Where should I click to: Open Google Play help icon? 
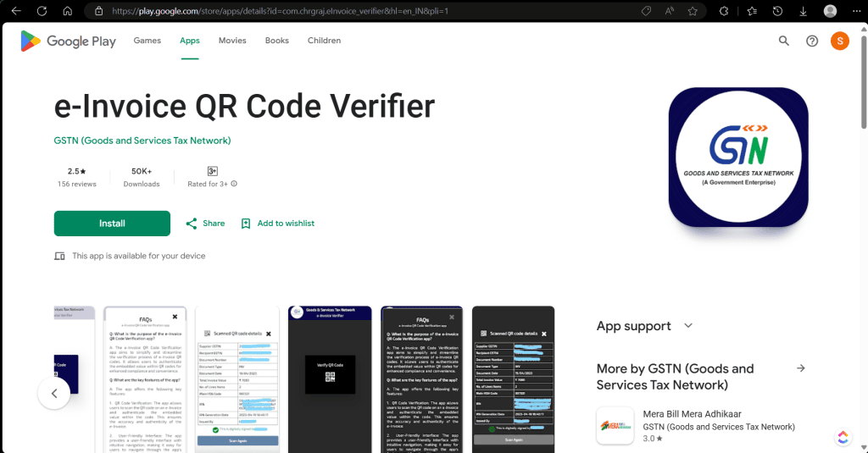click(x=812, y=41)
